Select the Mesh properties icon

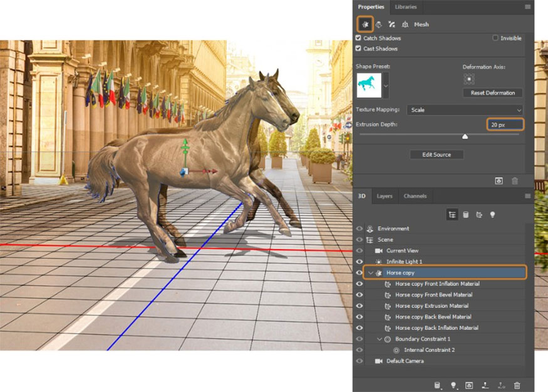coord(364,24)
